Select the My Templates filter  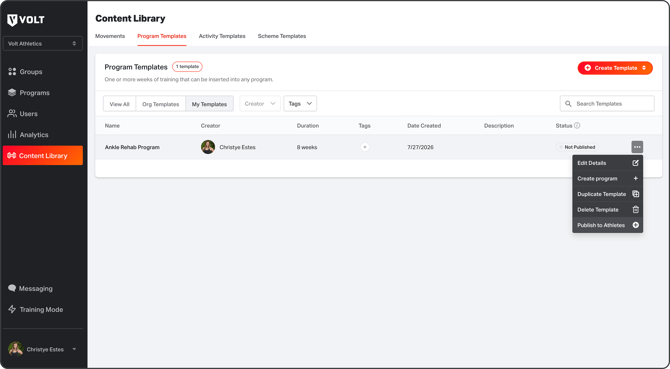(209, 104)
